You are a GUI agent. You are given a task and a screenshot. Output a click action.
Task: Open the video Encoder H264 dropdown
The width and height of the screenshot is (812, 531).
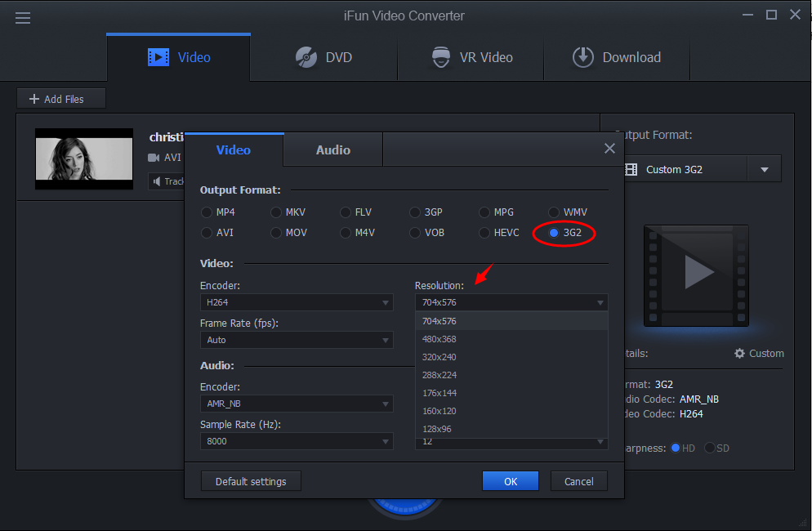[297, 302]
